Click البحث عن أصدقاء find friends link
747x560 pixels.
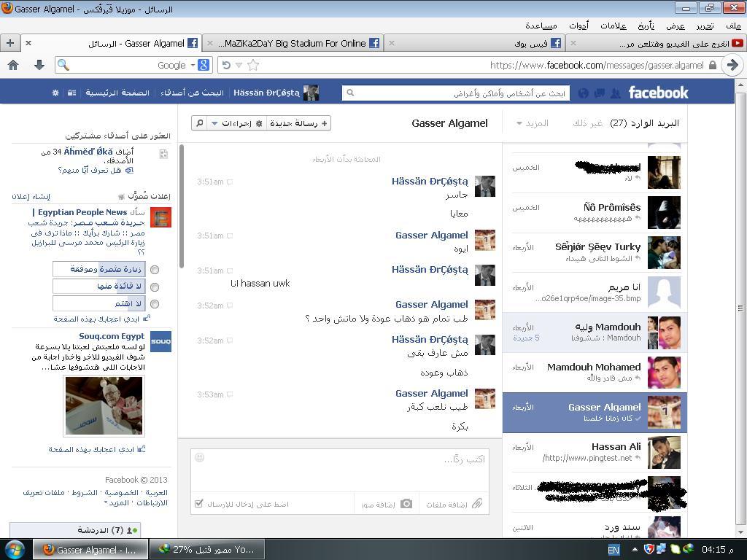tap(192, 93)
